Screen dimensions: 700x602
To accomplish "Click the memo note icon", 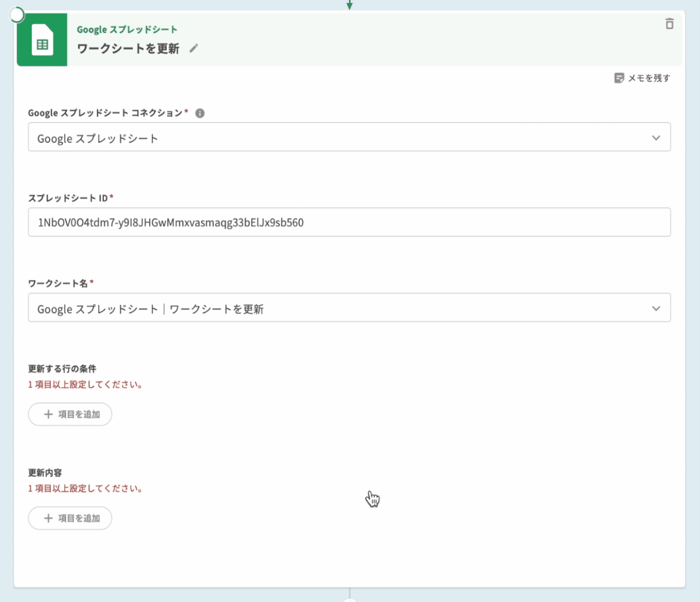I will (x=619, y=78).
